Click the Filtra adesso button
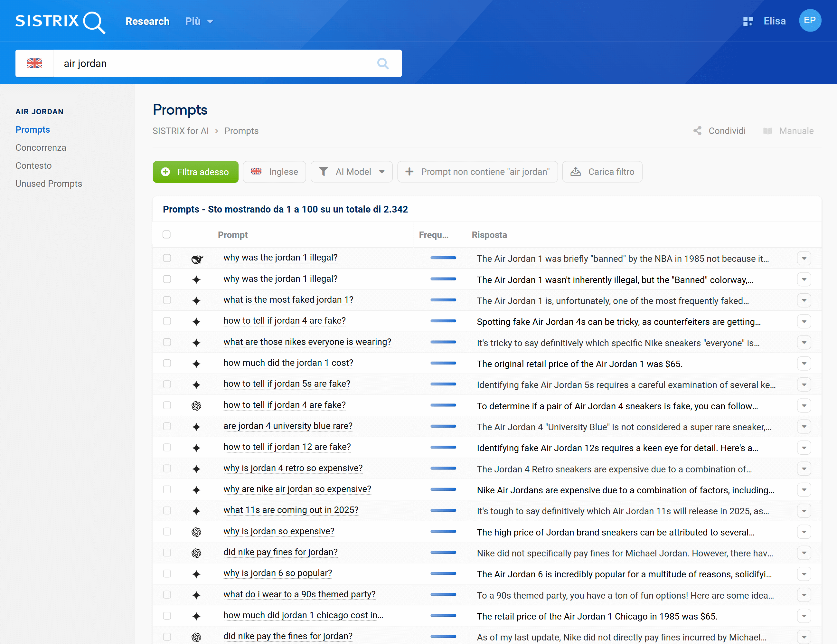The height and width of the screenshot is (644, 837). 195,172
